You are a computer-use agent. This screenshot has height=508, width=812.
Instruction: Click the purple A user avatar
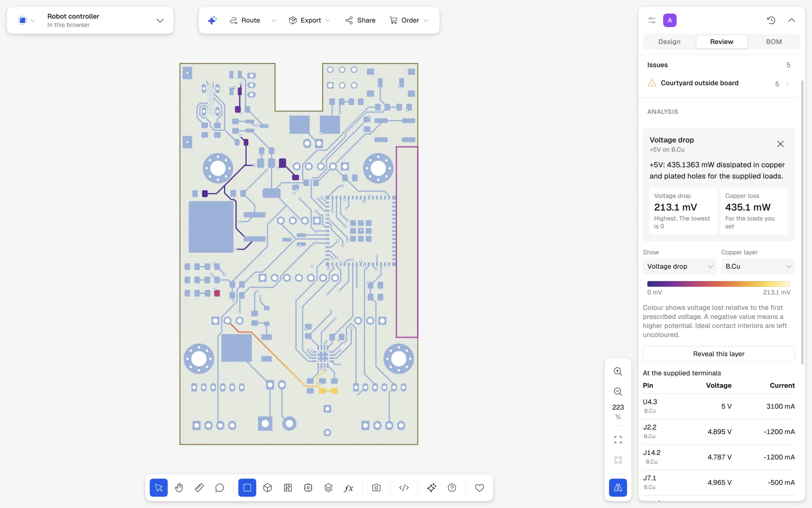coord(670,20)
